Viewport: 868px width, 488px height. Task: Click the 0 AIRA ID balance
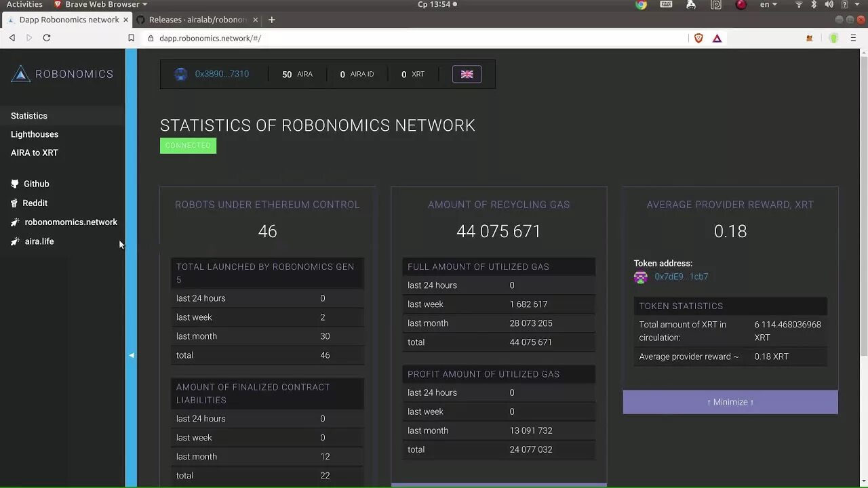(357, 74)
